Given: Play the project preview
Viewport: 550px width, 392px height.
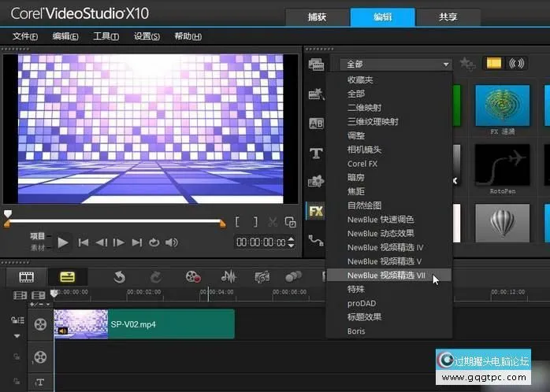Looking at the screenshot, I should 63,242.
